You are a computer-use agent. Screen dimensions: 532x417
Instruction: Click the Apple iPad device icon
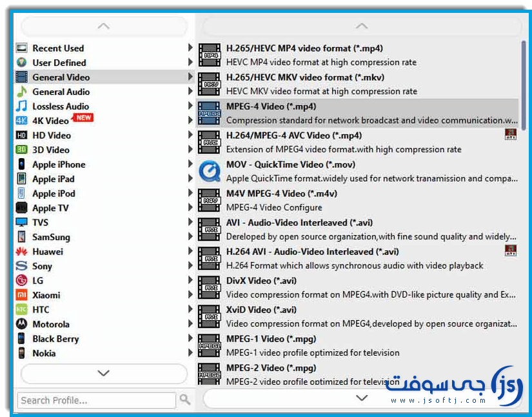[21, 179]
